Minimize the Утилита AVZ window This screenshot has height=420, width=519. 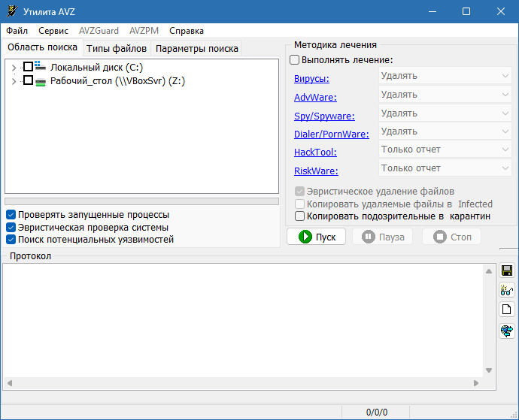point(432,11)
